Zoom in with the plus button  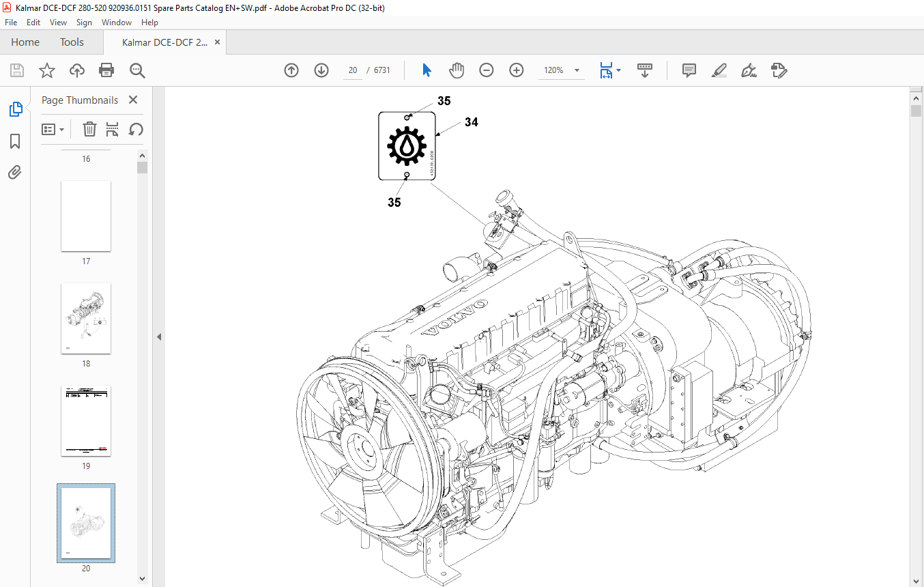coord(517,70)
